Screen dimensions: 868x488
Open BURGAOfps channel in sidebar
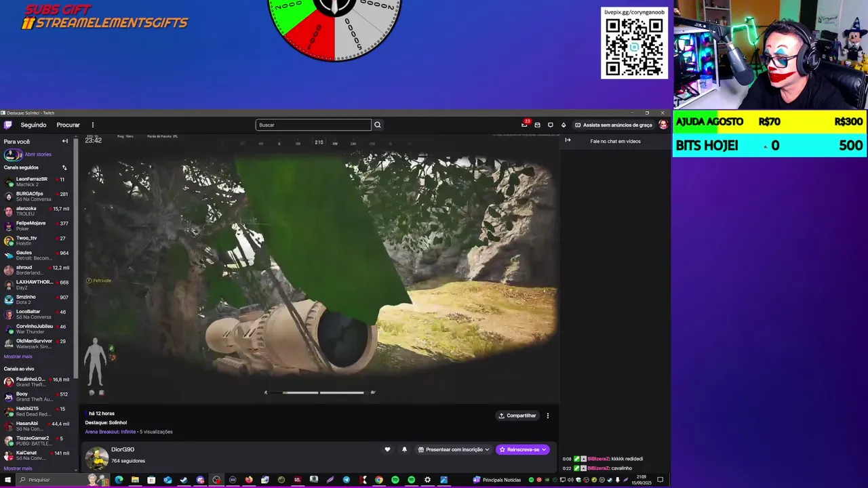(x=38, y=196)
